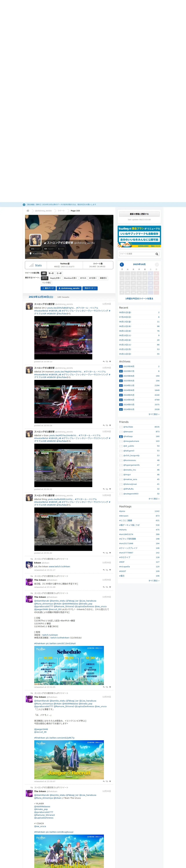Open the Stats chart button
Screen dimensions: 186x868
(36, 265)
